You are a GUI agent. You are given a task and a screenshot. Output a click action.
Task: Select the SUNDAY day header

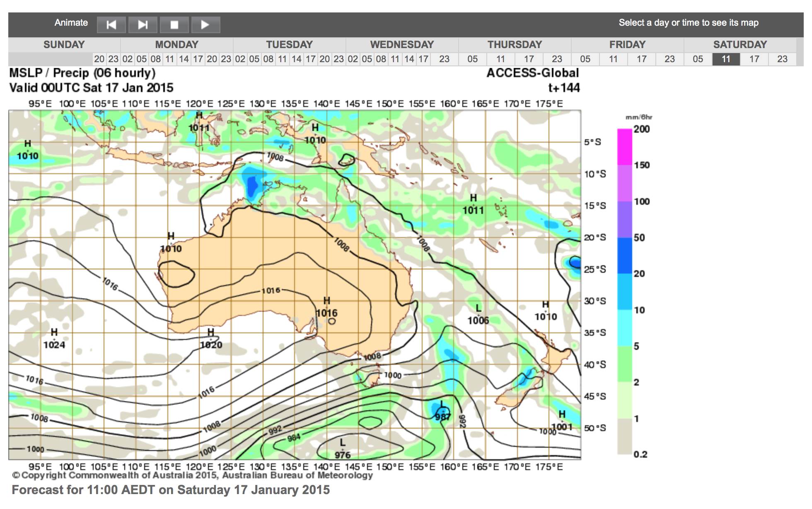[x=64, y=44]
